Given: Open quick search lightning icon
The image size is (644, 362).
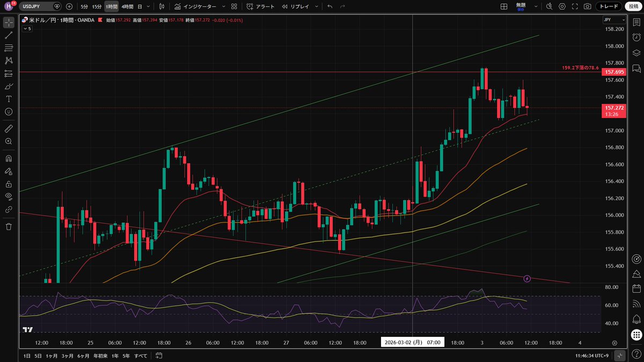Looking at the screenshot, I should (x=549, y=6).
